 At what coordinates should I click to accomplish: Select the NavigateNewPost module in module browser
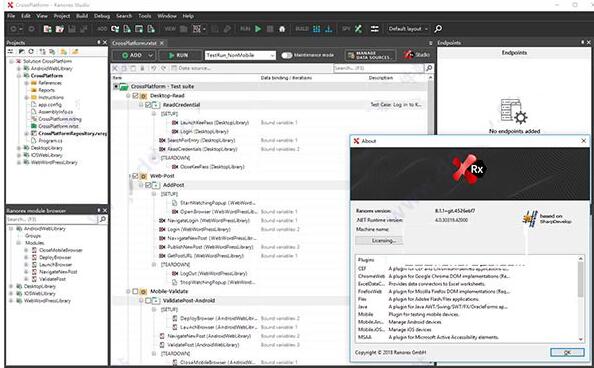pos(58,272)
